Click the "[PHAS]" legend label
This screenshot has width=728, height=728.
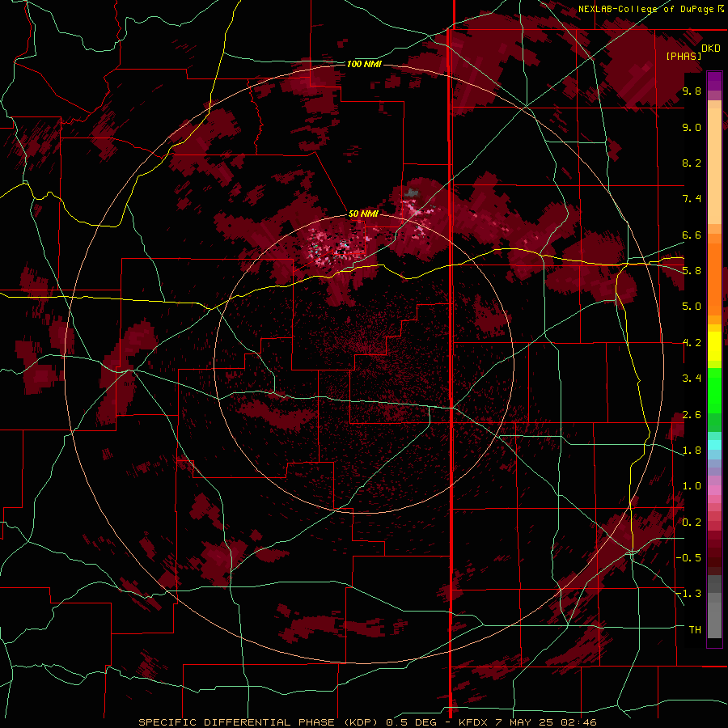(684, 56)
